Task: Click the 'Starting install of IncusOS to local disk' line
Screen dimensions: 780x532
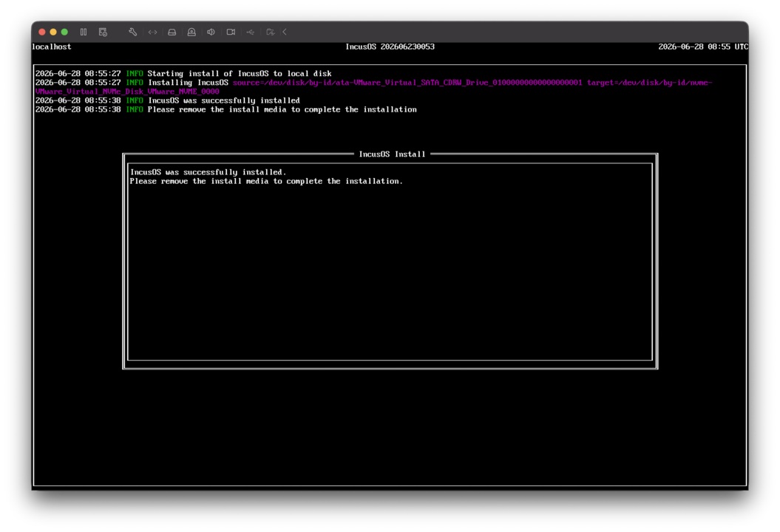Action: [x=240, y=74]
